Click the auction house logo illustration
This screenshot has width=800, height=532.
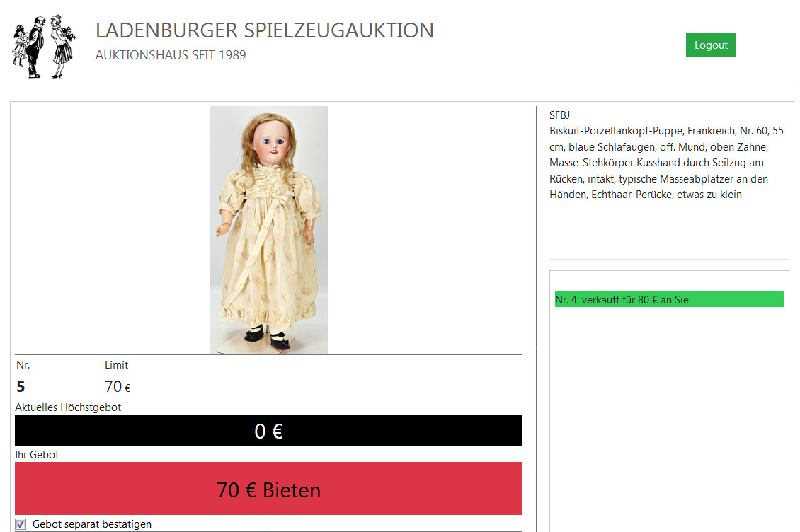[44, 46]
